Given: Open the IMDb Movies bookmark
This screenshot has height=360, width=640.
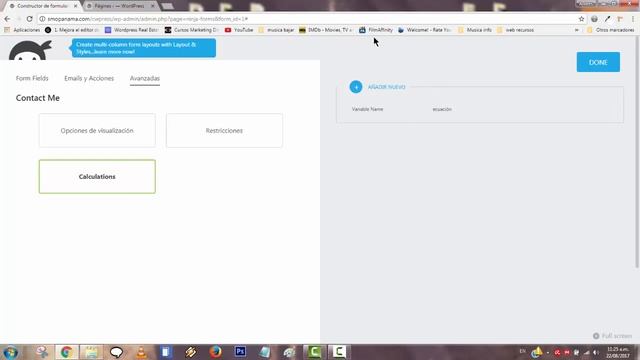Looking at the screenshot, I should 326,30.
